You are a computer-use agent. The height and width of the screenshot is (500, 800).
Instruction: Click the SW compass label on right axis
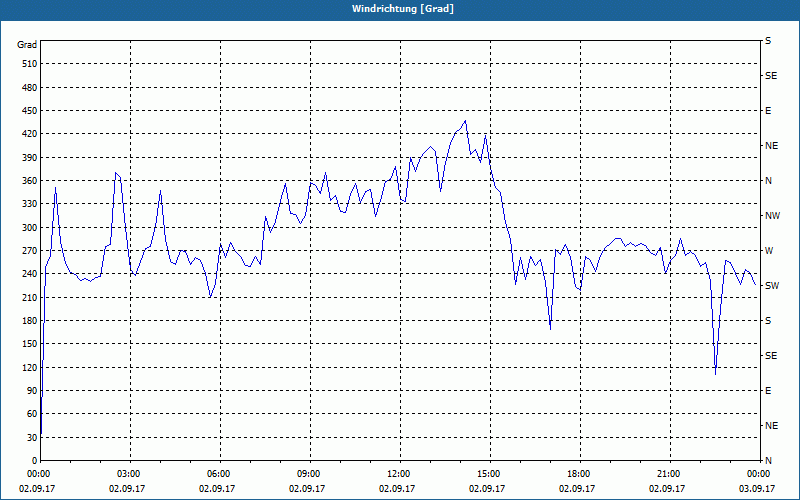772,286
